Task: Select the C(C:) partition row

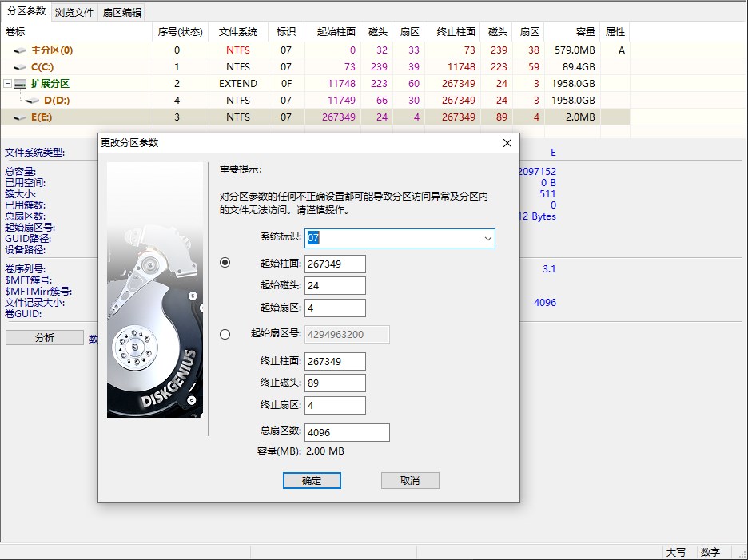Action: (315, 67)
